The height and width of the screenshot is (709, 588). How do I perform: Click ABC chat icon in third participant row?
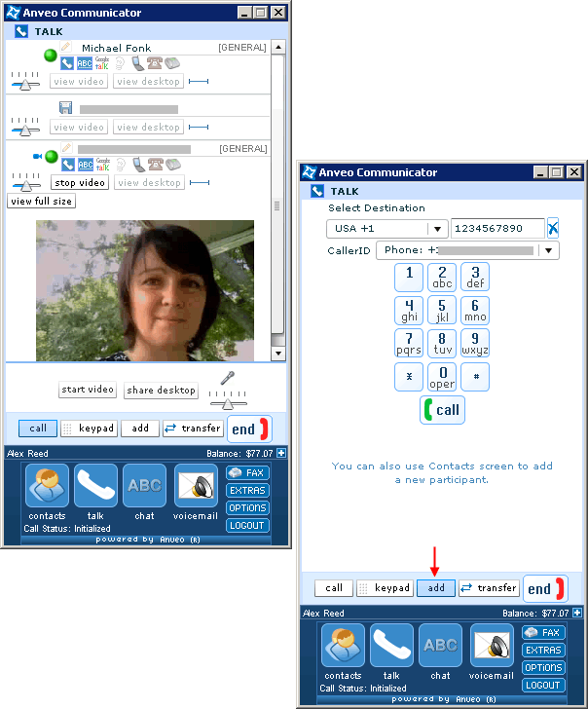coord(85,165)
